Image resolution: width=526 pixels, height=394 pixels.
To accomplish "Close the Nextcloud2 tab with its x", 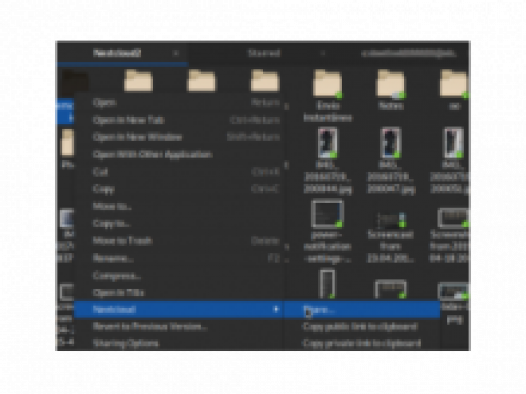I will pos(176,53).
